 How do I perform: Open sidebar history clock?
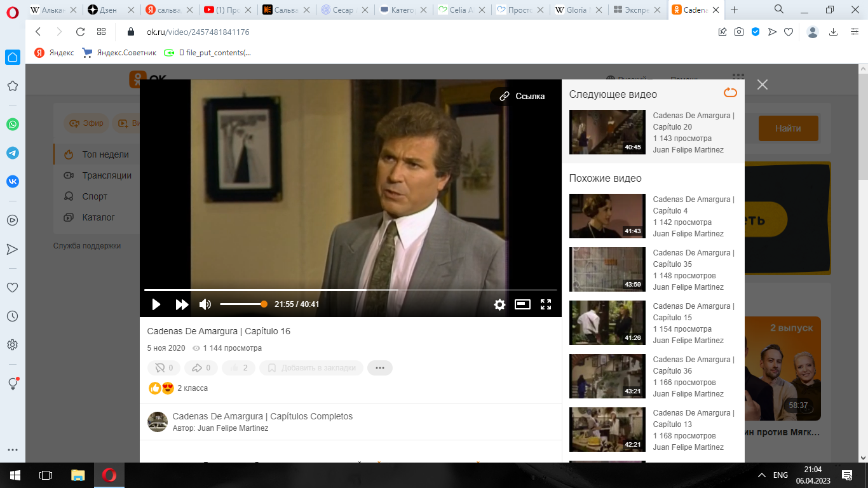tap(13, 316)
